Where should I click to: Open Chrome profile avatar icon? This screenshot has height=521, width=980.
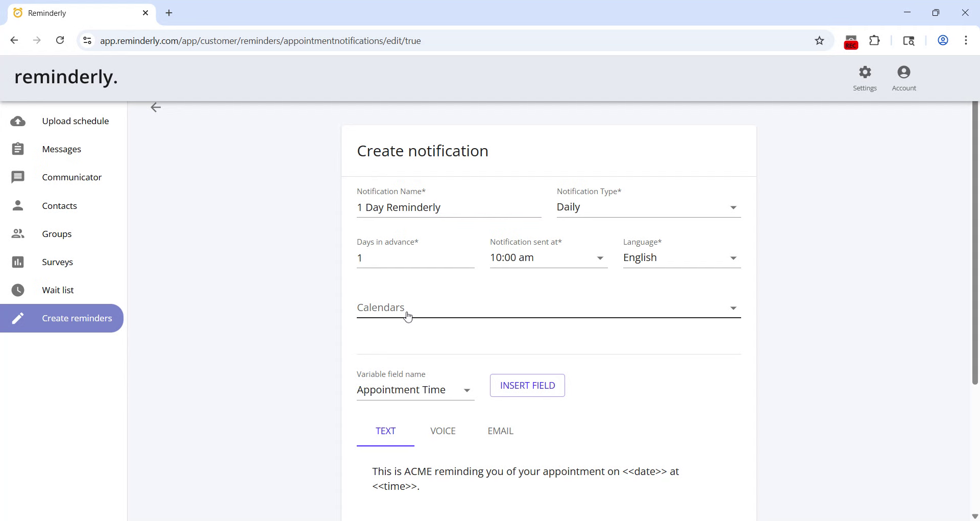943,40
